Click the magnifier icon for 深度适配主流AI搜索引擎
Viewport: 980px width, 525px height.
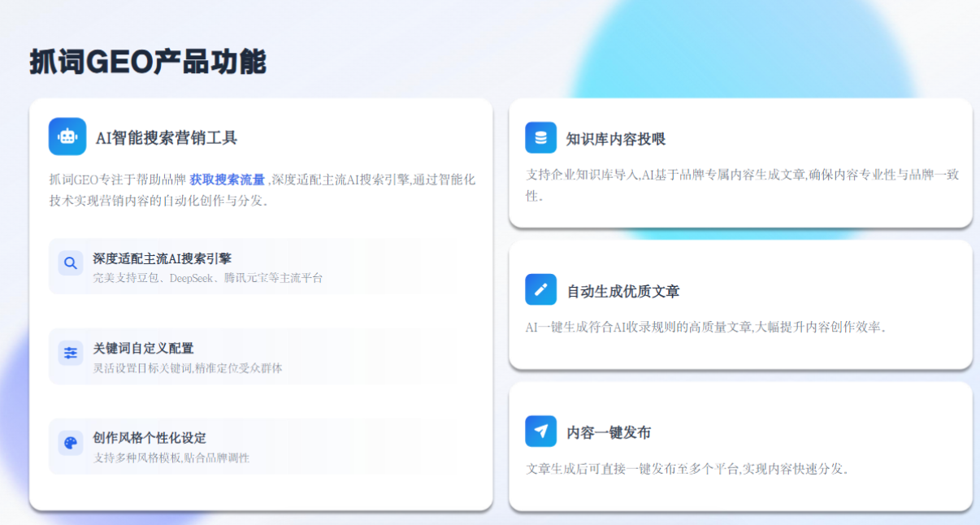71,262
